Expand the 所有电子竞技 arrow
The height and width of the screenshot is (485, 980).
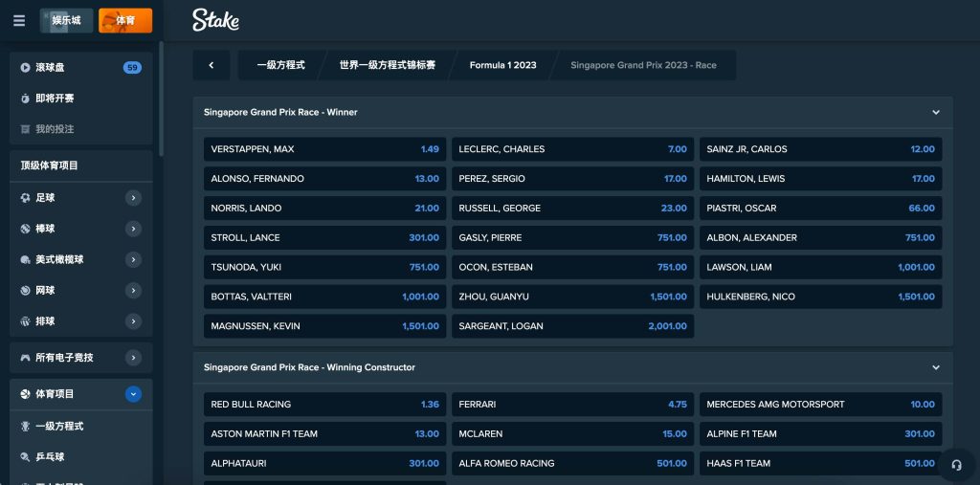click(133, 358)
